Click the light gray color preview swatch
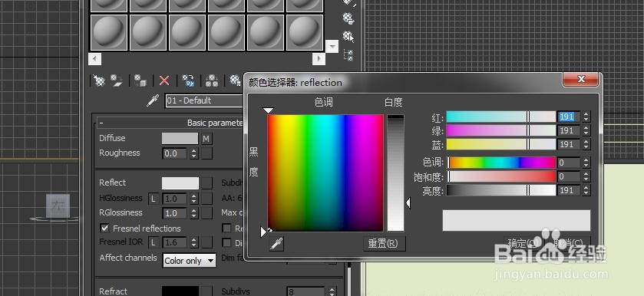The image size is (644, 296). [x=517, y=220]
